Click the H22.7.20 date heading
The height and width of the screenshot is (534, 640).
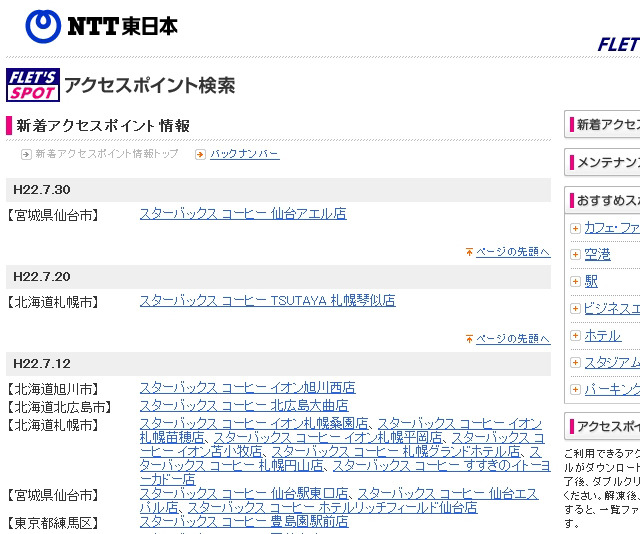tap(42, 277)
